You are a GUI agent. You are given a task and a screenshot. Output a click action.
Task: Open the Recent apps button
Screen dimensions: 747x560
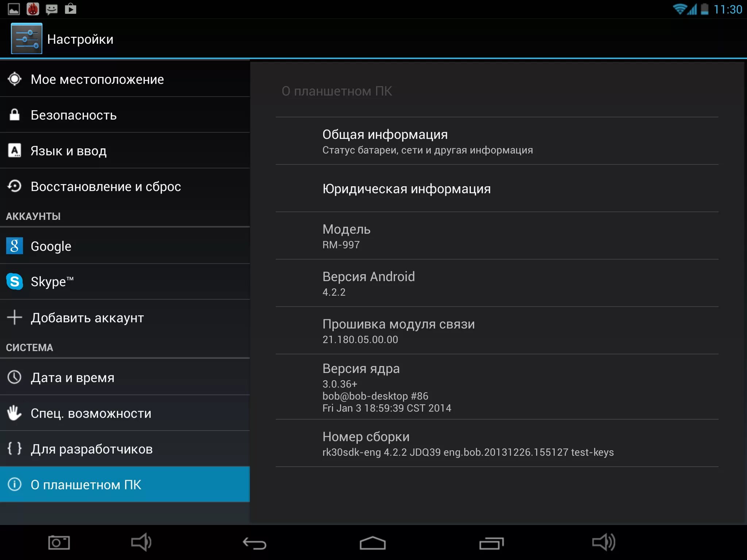(491, 543)
